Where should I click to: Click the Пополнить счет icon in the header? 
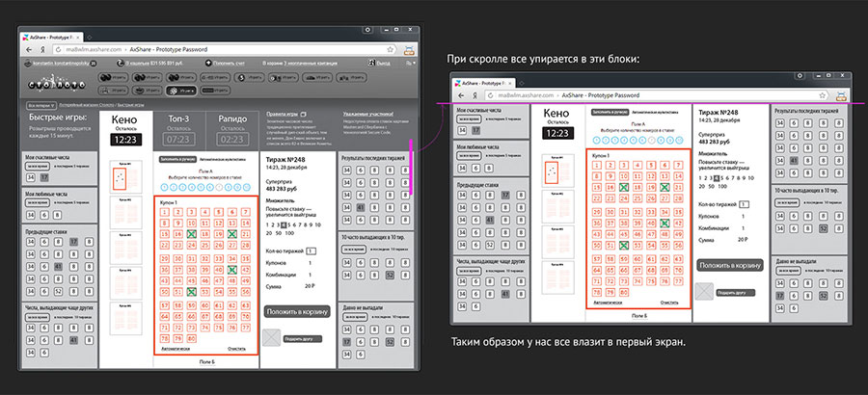point(209,62)
